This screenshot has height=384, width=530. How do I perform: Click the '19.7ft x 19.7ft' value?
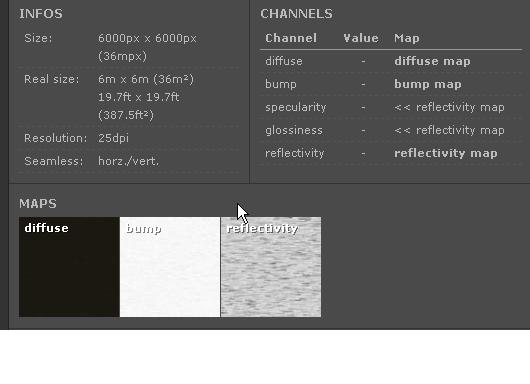point(139,97)
